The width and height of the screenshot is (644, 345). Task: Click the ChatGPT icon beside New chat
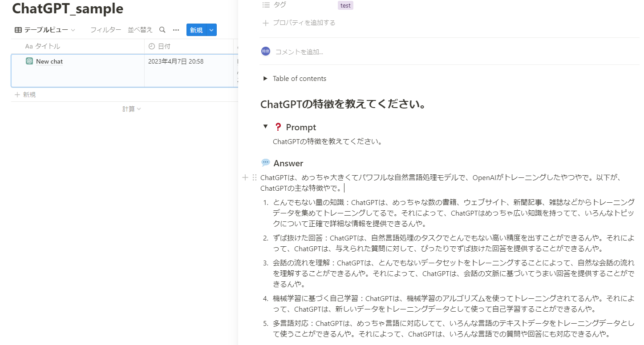tap(29, 61)
